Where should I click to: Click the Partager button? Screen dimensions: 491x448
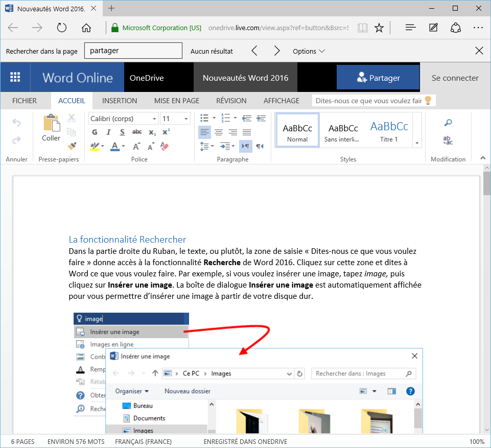pyautogui.click(x=378, y=78)
